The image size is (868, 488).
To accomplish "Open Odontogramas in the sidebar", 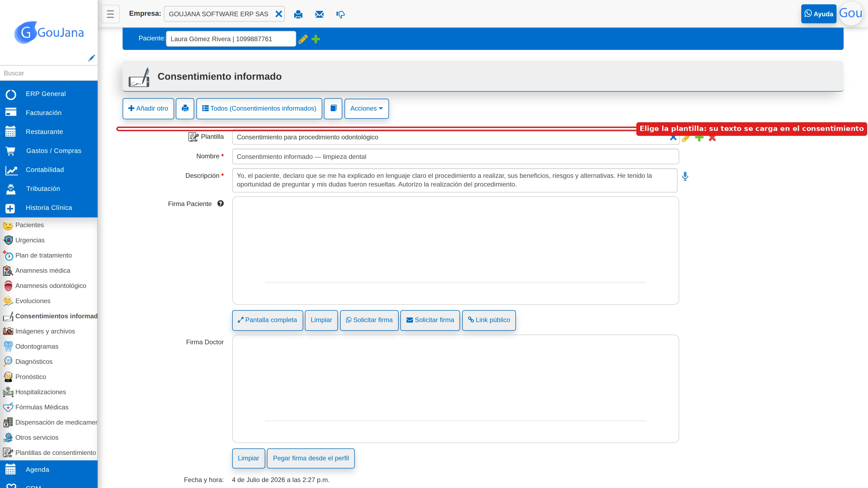I will coord(36,346).
